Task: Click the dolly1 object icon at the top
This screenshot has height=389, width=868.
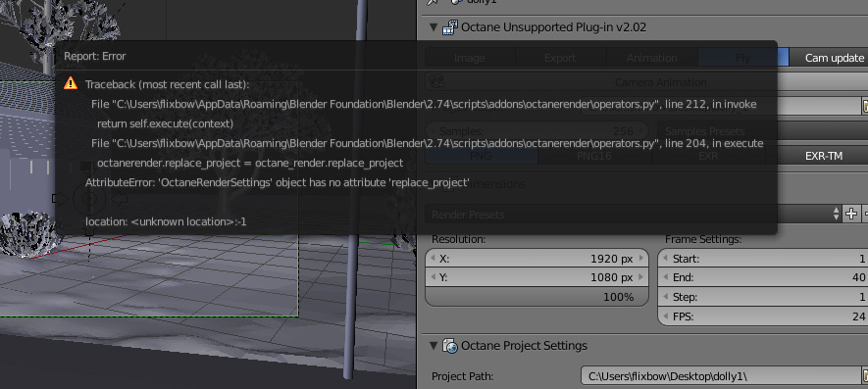Action: [457, 2]
